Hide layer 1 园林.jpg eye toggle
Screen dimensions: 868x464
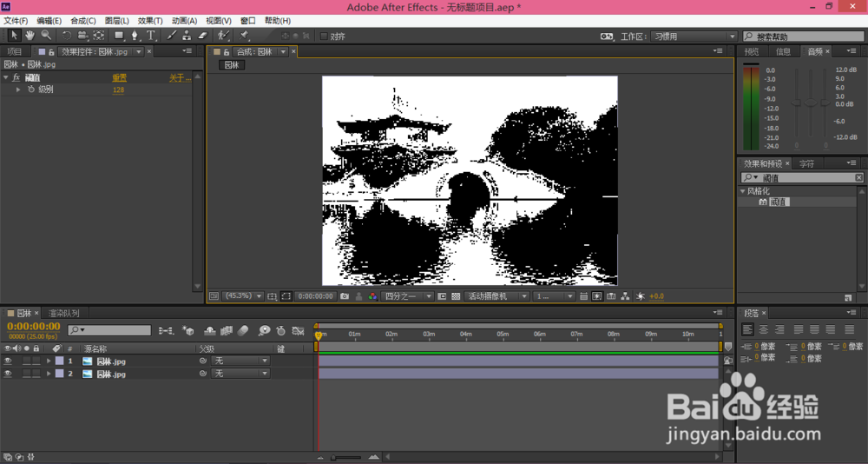[8, 361]
